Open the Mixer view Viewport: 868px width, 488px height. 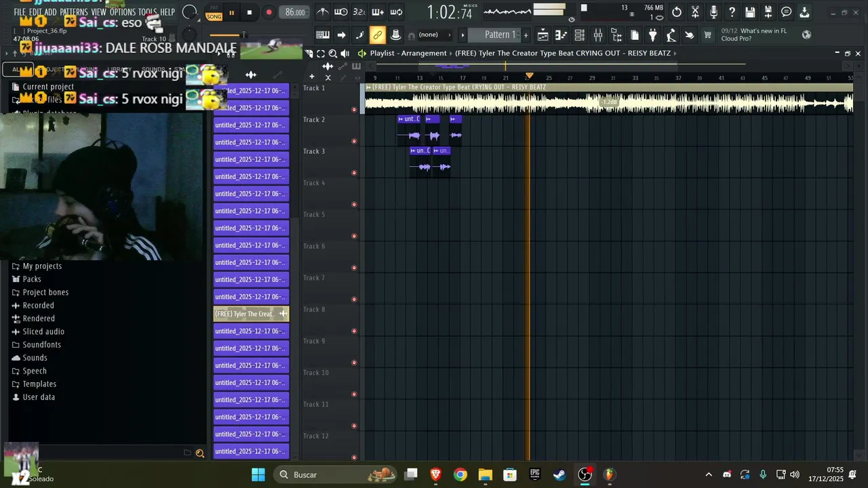click(x=598, y=35)
